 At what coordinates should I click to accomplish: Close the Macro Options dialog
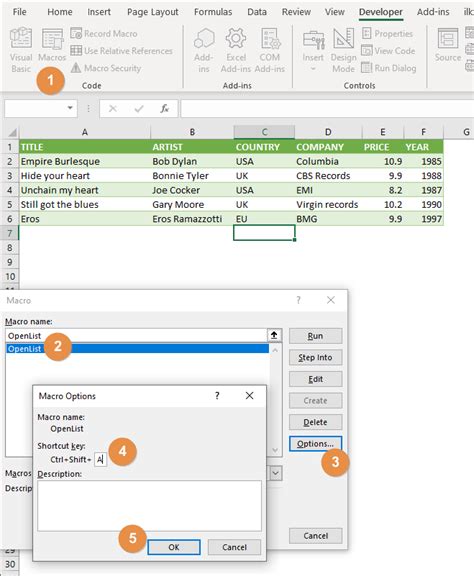pyautogui.click(x=249, y=396)
